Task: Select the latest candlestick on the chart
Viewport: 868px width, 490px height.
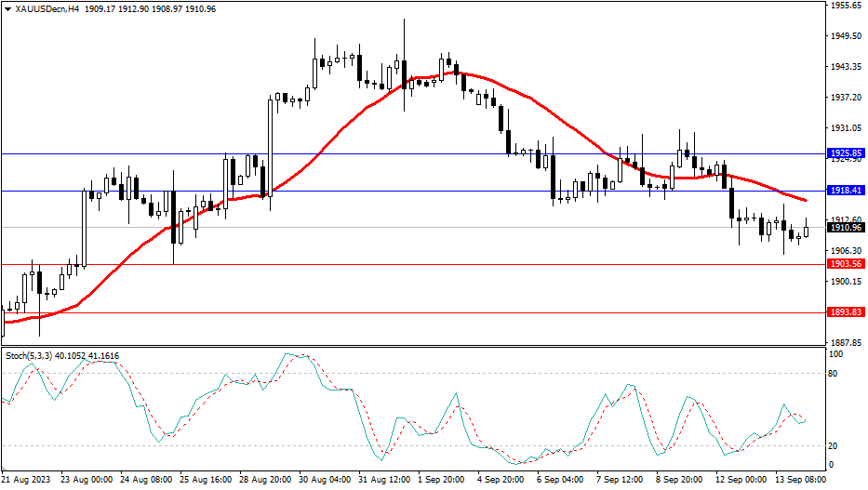Action: click(x=806, y=230)
